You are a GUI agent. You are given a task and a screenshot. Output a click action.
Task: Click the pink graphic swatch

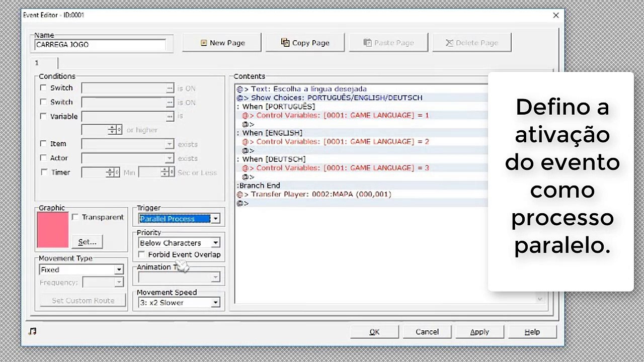(52, 230)
